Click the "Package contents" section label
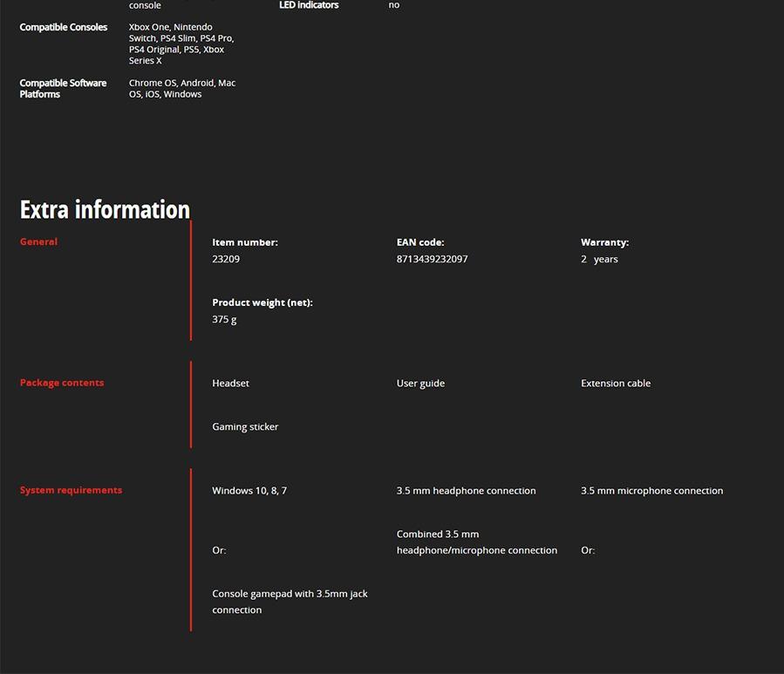Screen dimensions: 784x674 click(x=62, y=383)
